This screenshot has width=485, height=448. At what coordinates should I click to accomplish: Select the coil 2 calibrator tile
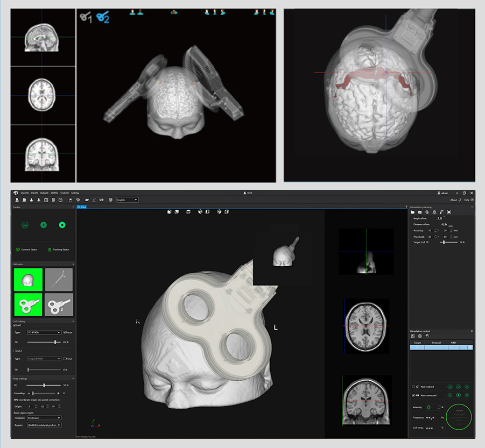(x=59, y=304)
